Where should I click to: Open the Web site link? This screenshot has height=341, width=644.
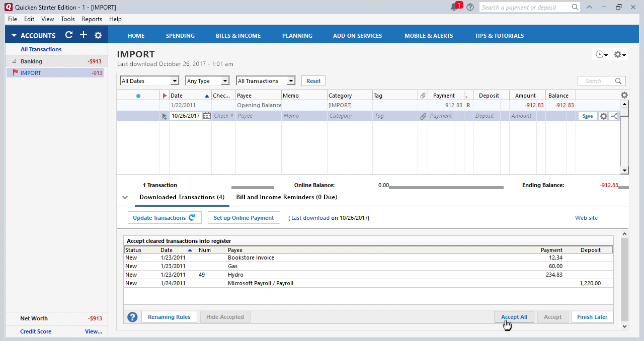click(x=586, y=218)
